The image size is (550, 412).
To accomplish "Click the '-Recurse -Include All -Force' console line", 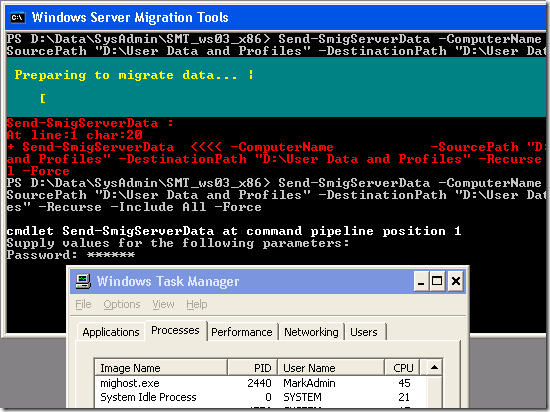I will coord(134,207).
